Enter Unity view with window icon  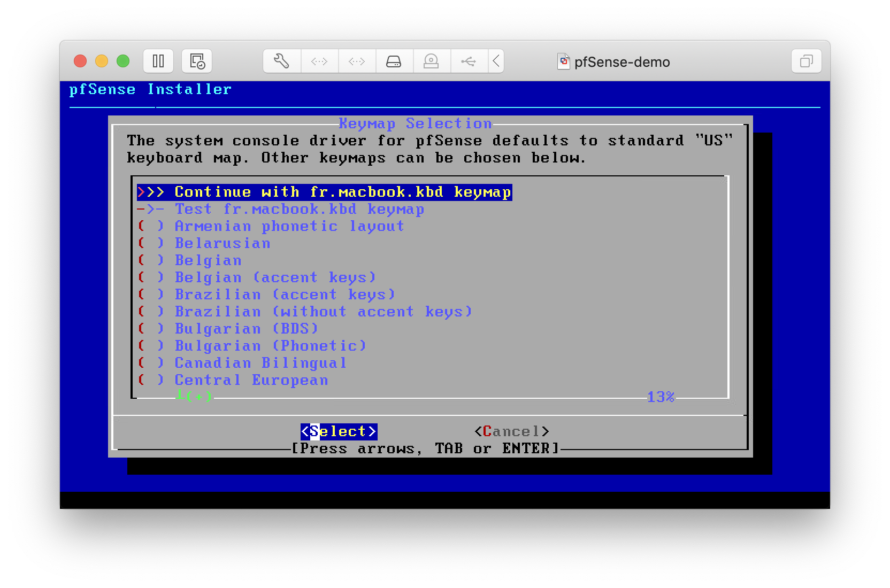pos(806,61)
